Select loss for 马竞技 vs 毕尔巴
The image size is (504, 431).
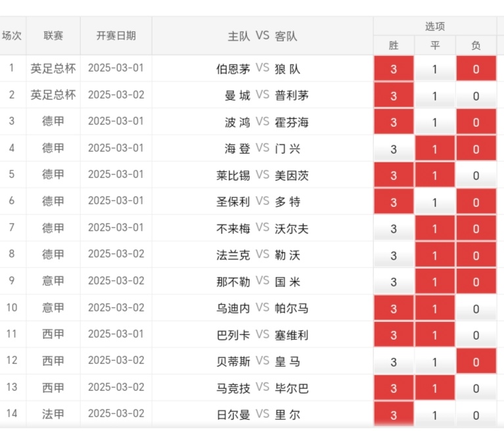[x=476, y=388]
